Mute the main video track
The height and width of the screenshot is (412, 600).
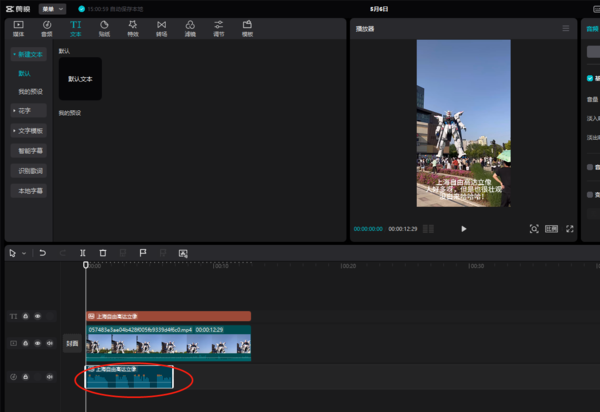(x=50, y=343)
